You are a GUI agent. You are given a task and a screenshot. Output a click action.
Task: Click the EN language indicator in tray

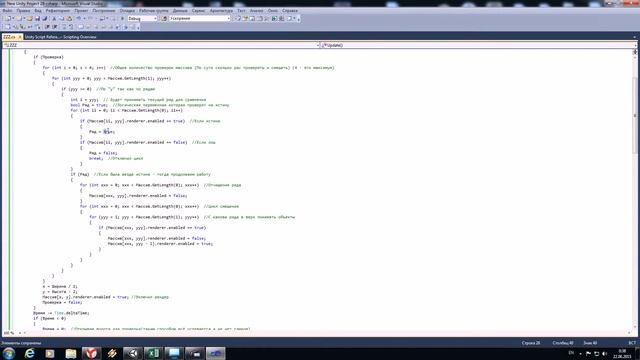pos(571,353)
